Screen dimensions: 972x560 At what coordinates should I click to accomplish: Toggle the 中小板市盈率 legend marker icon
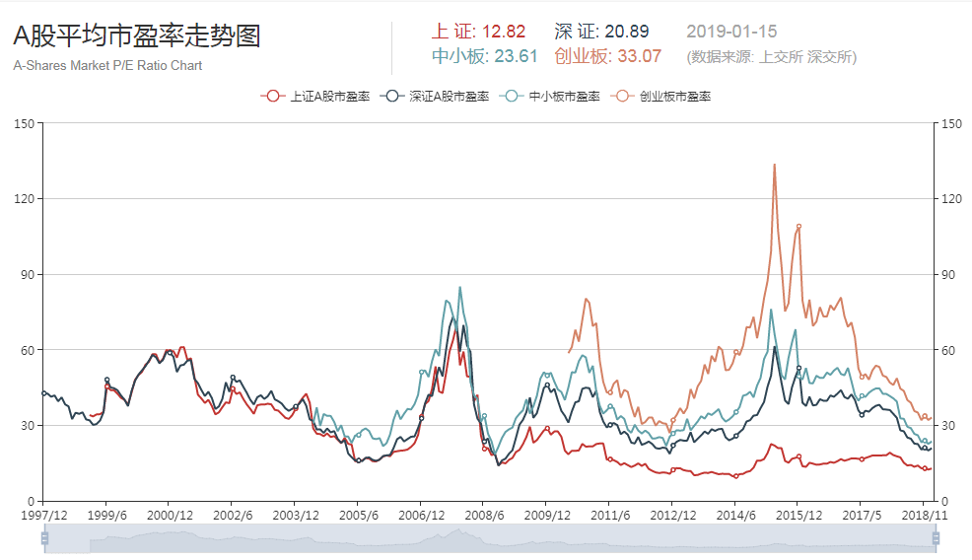(512, 97)
